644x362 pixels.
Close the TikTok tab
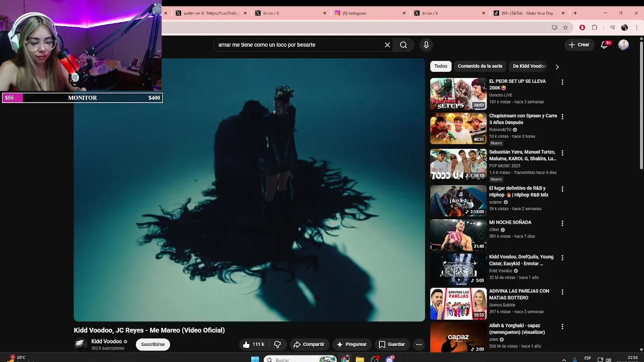[x=563, y=13]
